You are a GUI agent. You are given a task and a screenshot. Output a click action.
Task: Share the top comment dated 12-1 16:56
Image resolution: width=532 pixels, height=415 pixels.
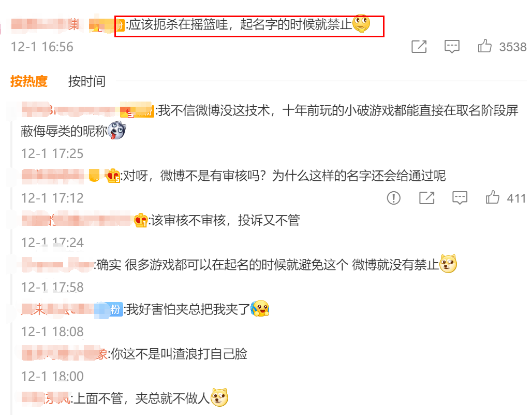pos(419,47)
